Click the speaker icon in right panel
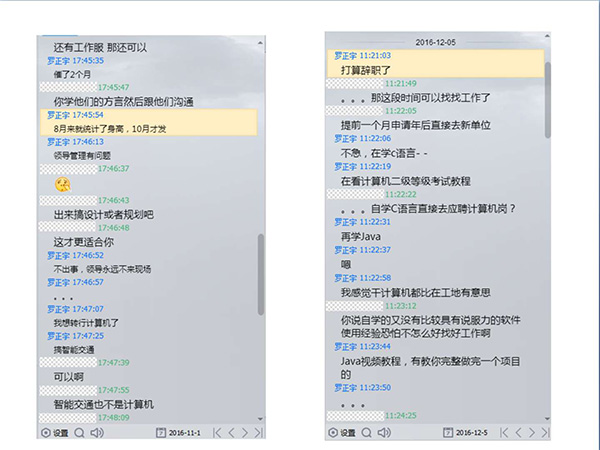 pos(384,433)
